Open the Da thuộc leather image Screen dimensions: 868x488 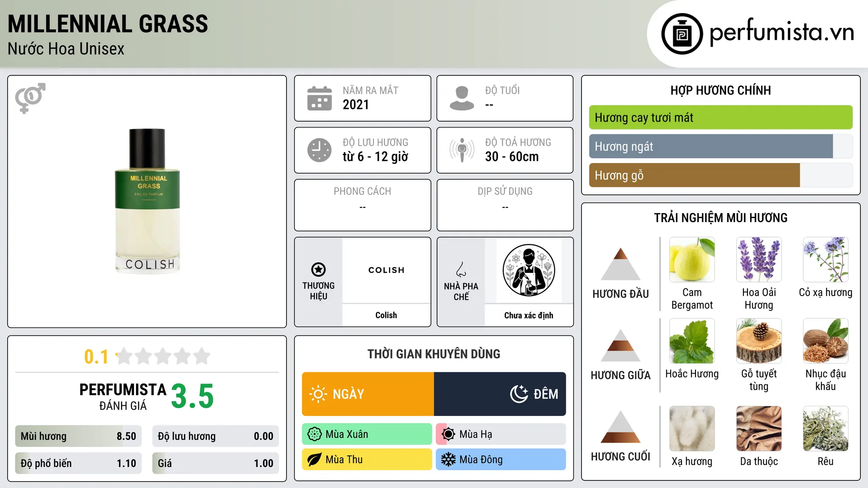point(759,429)
